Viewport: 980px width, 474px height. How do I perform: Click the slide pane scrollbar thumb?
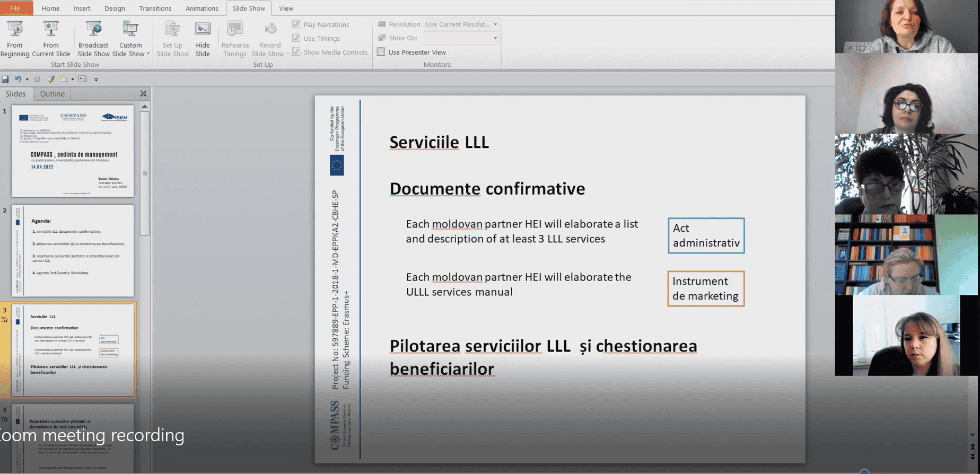coord(145,173)
